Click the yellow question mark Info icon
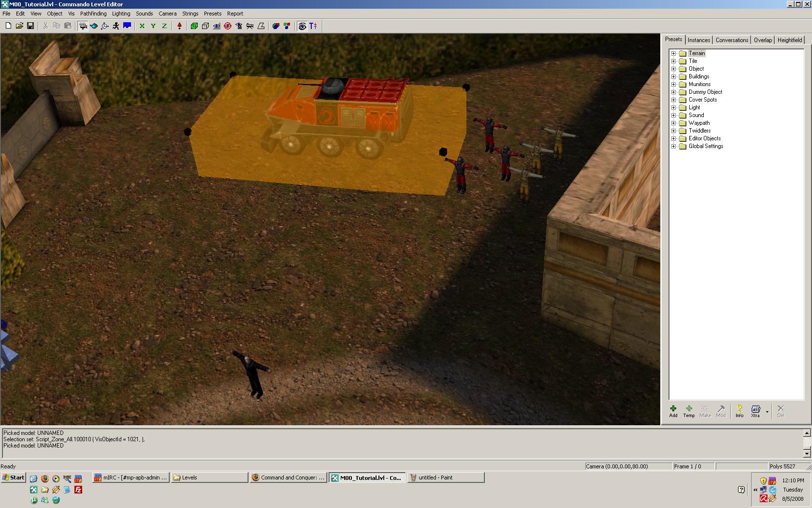 tap(739, 411)
